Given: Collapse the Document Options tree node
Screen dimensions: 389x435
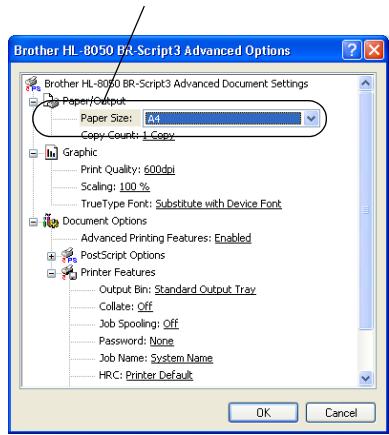Looking at the screenshot, I should pyautogui.click(x=33, y=222).
